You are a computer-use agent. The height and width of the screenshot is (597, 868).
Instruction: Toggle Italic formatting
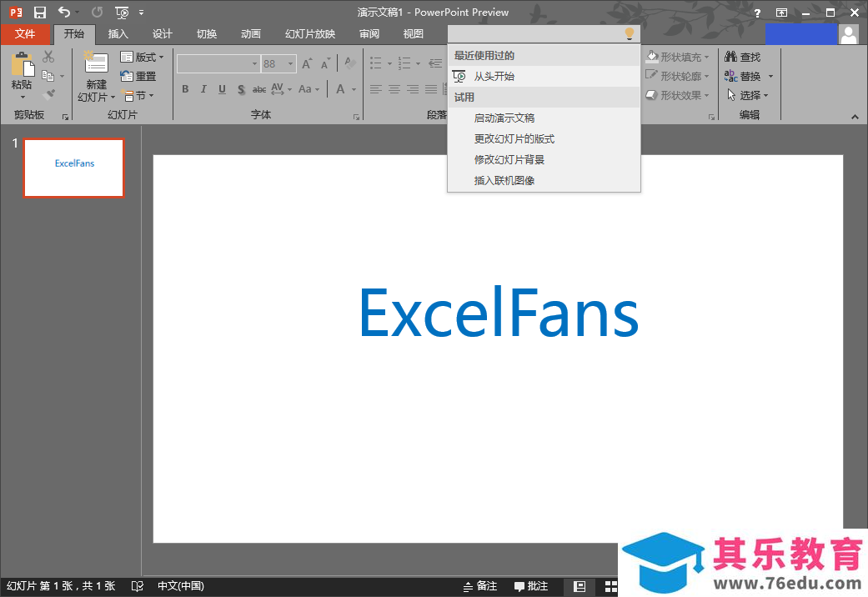click(203, 89)
